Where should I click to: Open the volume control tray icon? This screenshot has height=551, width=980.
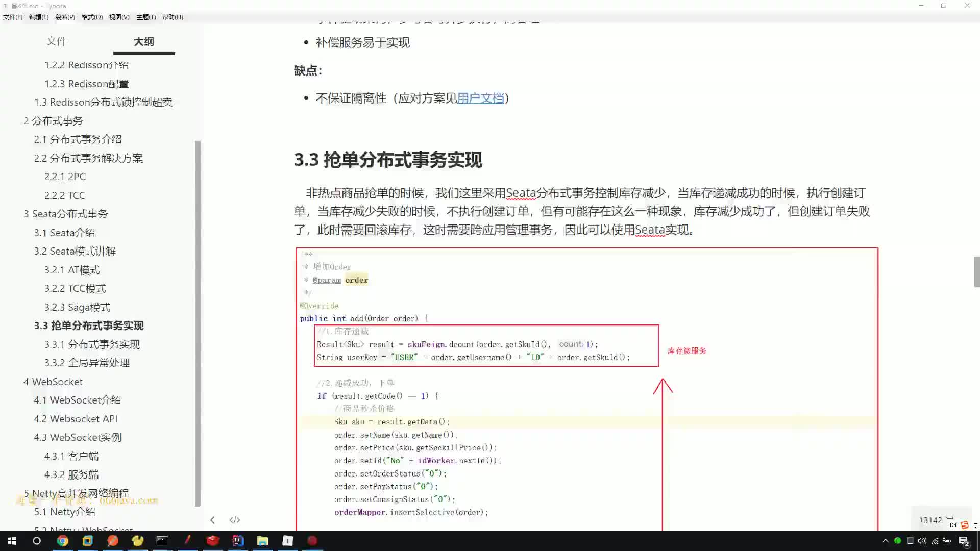point(922,541)
